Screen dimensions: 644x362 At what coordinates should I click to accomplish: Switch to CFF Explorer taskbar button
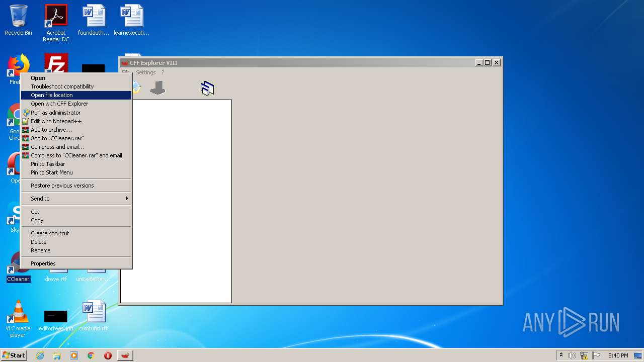(x=125, y=355)
